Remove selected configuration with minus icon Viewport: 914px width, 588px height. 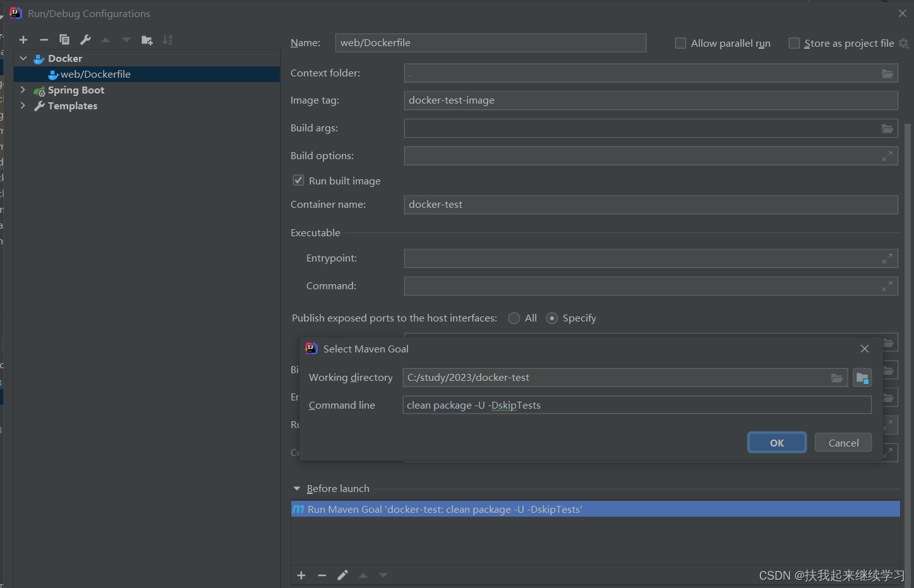44,40
